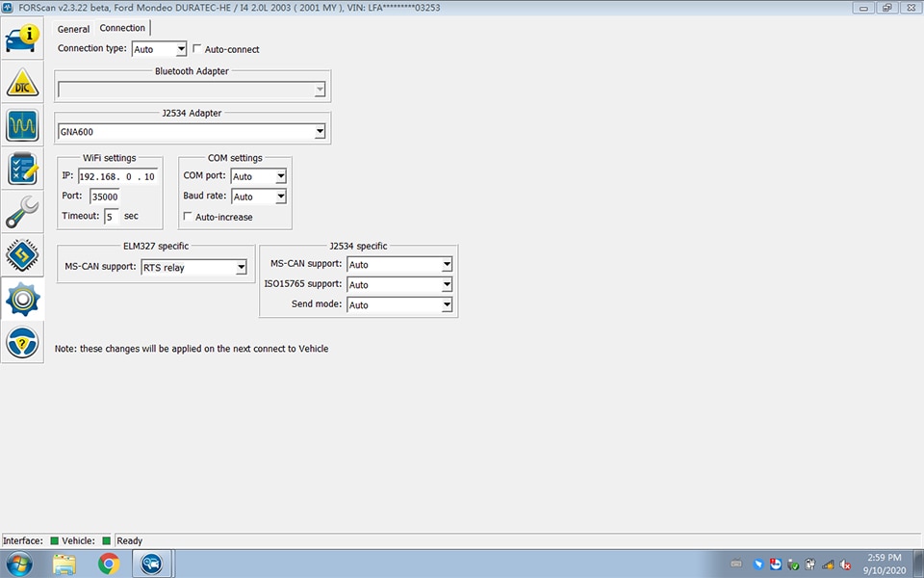This screenshot has width=924, height=578.
Task: Open the oscilloscope live data section
Action: click(x=22, y=125)
